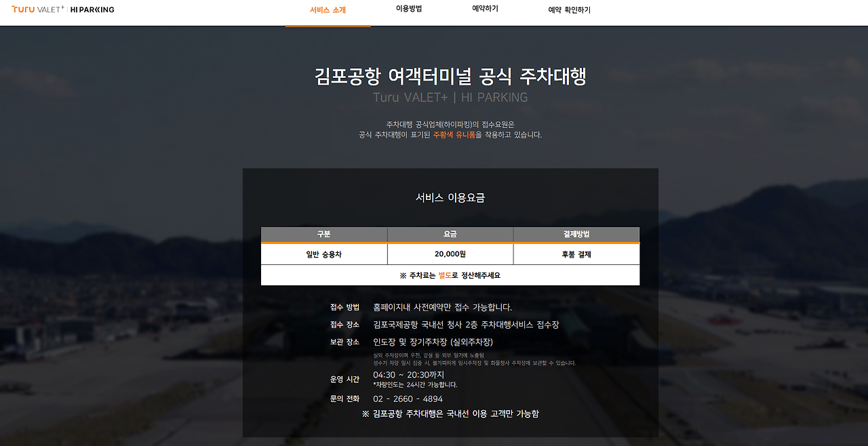868x446 pixels.
Task: Click the 서비스 이용요금 section title
Action: pyautogui.click(x=450, y=198)
